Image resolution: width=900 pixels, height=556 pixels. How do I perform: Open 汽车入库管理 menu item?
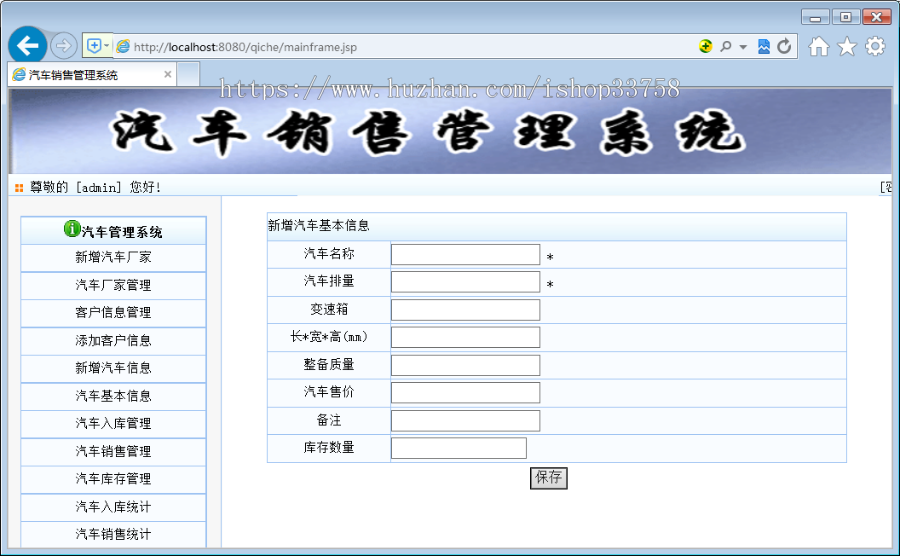point(113,423)
